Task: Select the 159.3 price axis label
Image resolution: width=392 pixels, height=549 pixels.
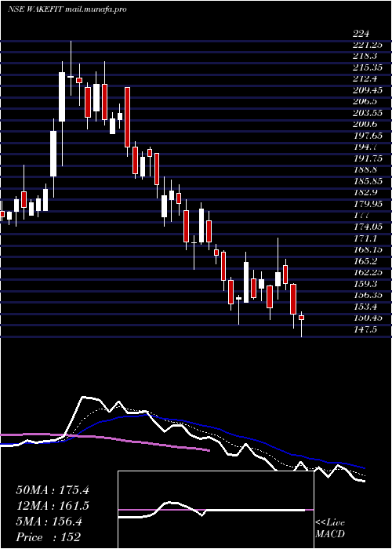Action: point(365,284)
